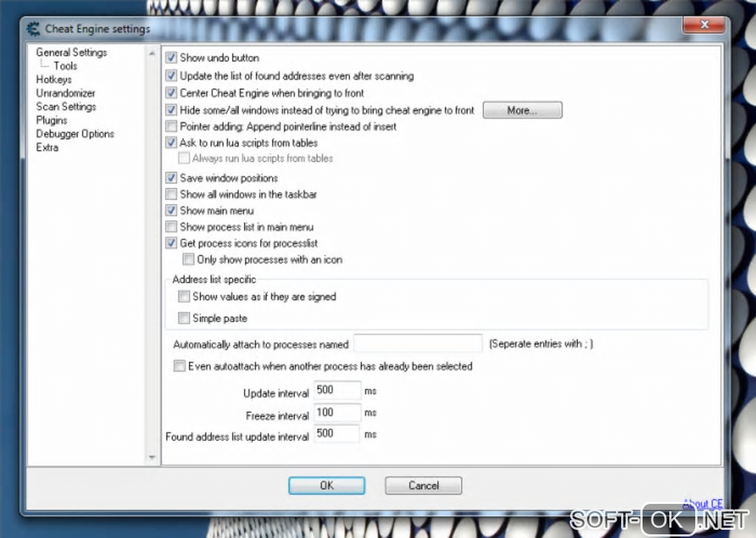This screenshot has height=538, width=756.
Task: Click the Cheat Engine logo icon in title bar
Action: tap(33, 29)
